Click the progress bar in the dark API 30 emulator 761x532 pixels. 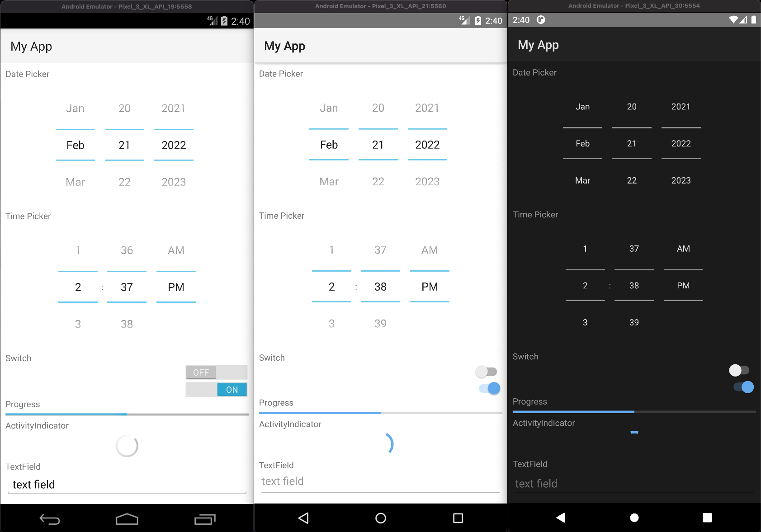[x=634, y=412]
